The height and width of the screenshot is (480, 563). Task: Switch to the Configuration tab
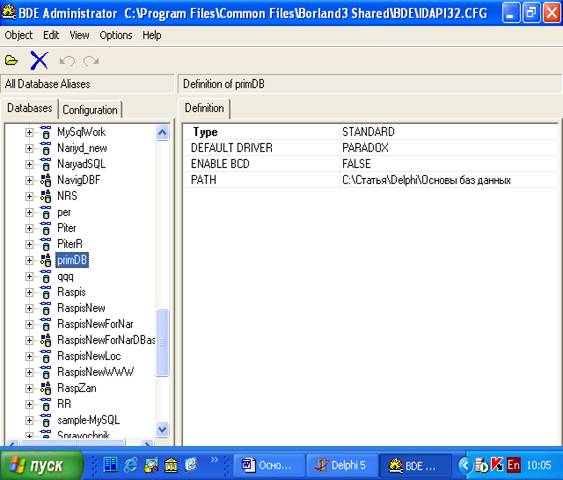pos(90,110)
